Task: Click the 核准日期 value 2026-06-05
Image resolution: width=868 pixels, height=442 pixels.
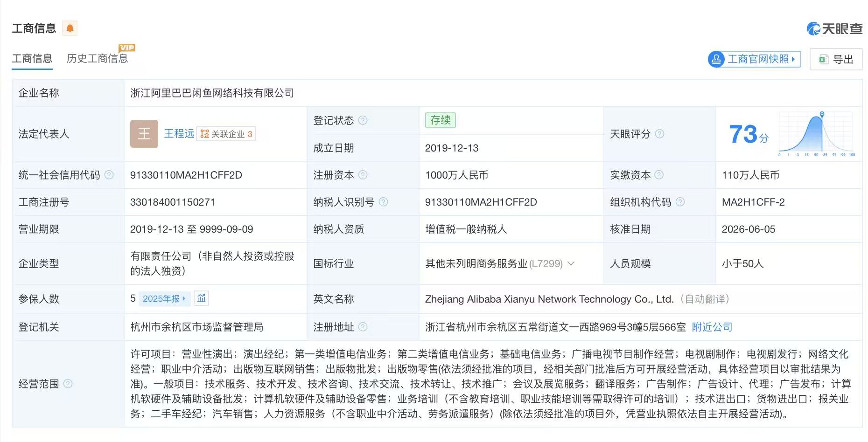Action: [x=749, y=229]
